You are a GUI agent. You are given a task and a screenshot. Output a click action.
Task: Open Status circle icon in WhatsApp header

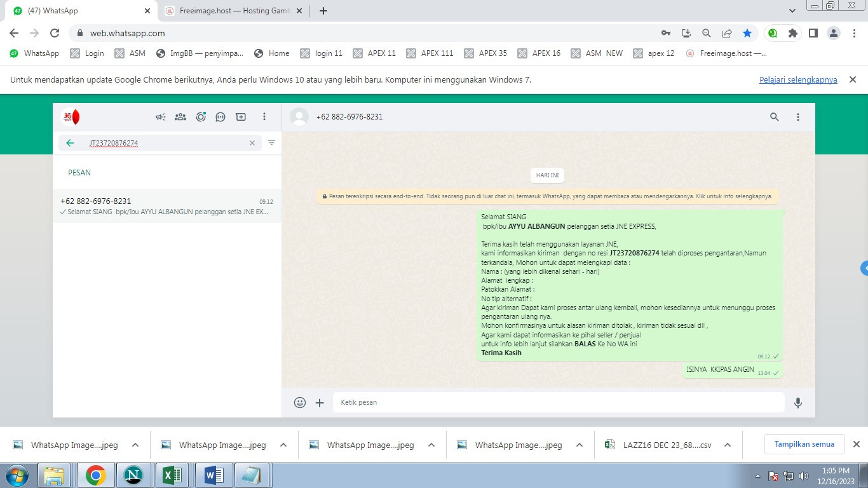201,117
